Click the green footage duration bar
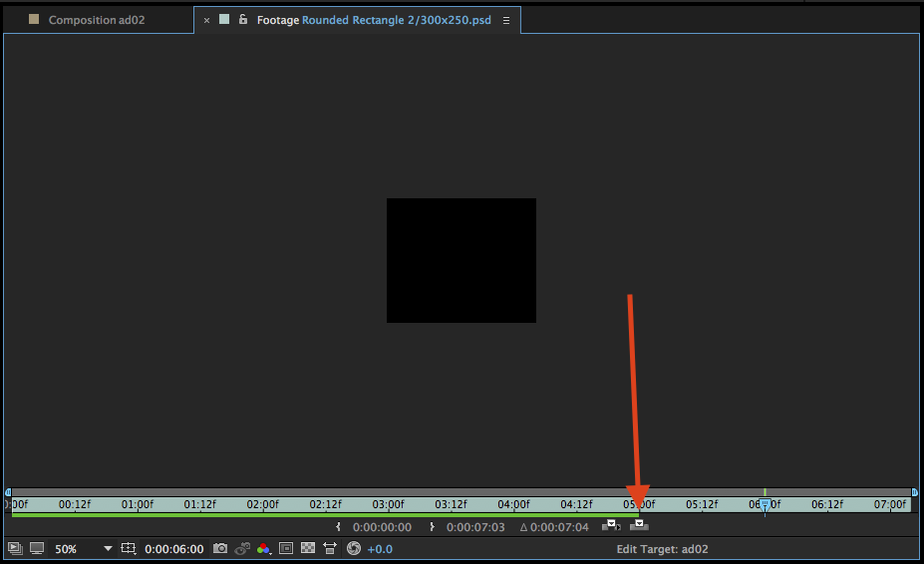The height and width of the screenshot is (564, 924). coord(325,515)
